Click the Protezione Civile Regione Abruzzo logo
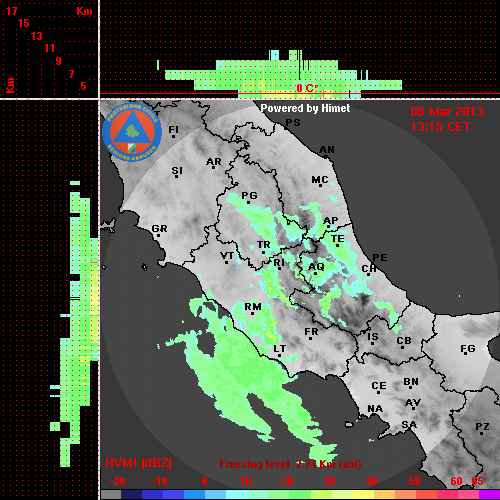The height and width of the screenshot is (500, 500). click(x=132, y=132)
